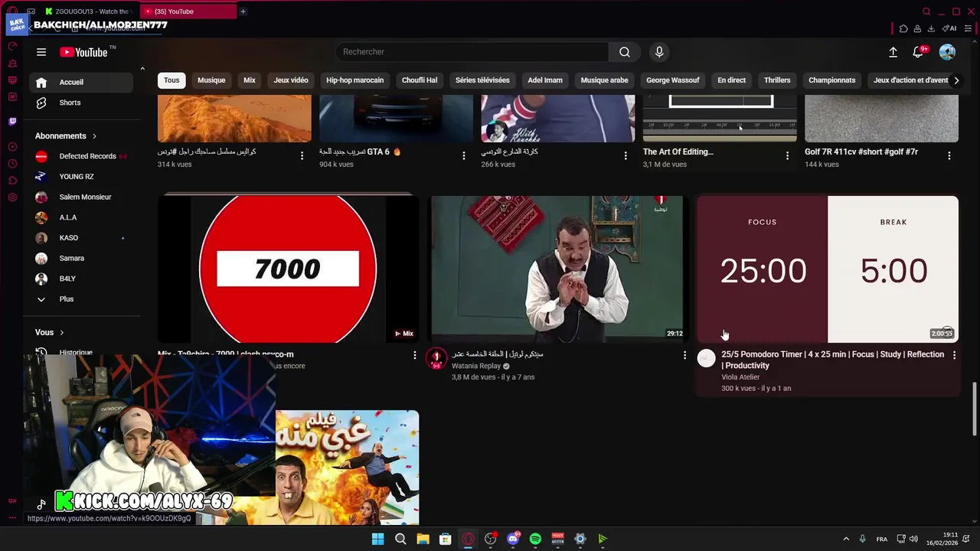Show hidden system tray icons
This screenshot has height=551, width=980.
click(x=846, y=539)
